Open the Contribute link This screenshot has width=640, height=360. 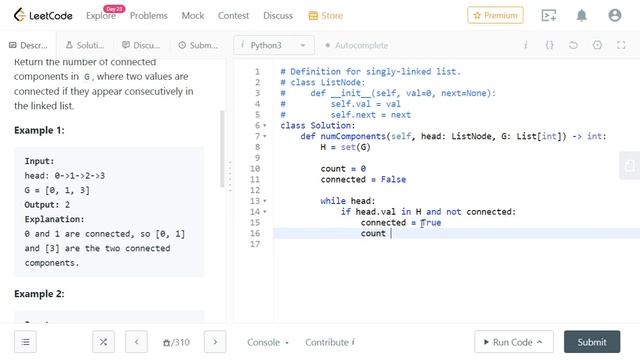point(330,342)
